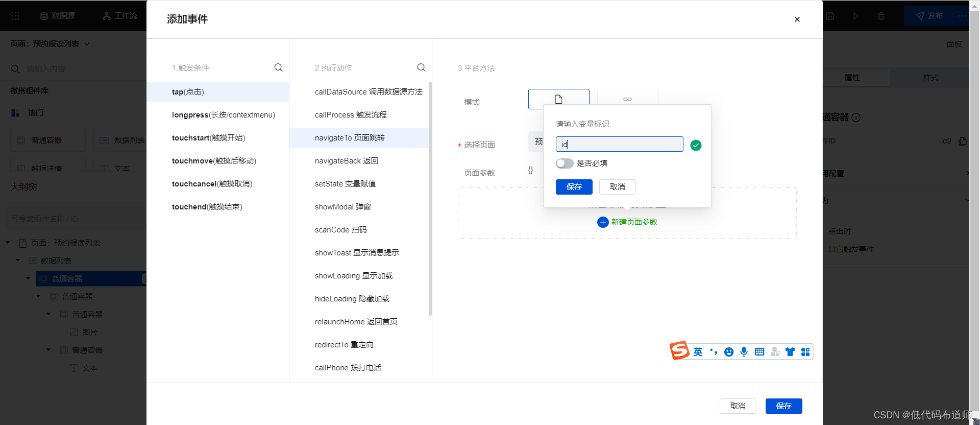This screenshot has height=425, width=980.
Task: Click background debug bug icon
Action: click(881, 16)
